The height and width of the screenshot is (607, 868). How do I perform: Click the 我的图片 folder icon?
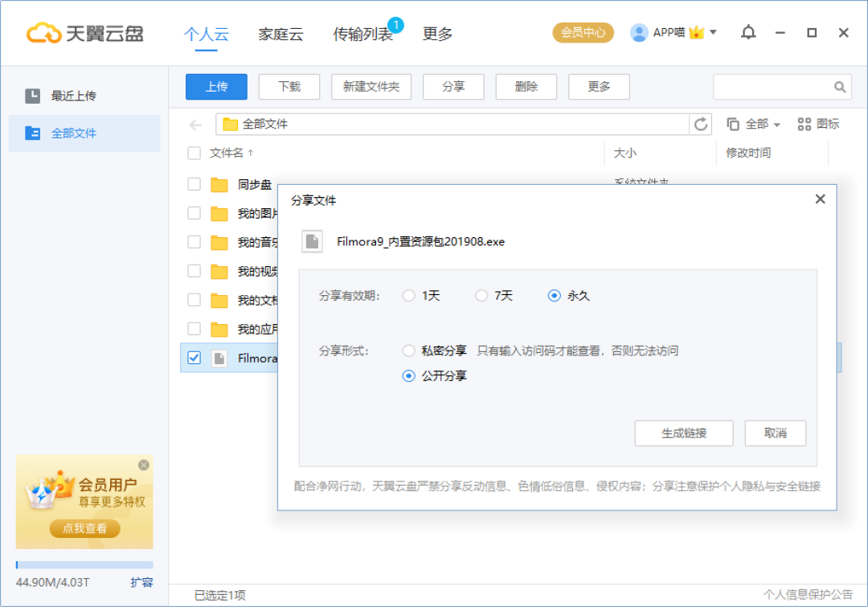tap(219, 212)
